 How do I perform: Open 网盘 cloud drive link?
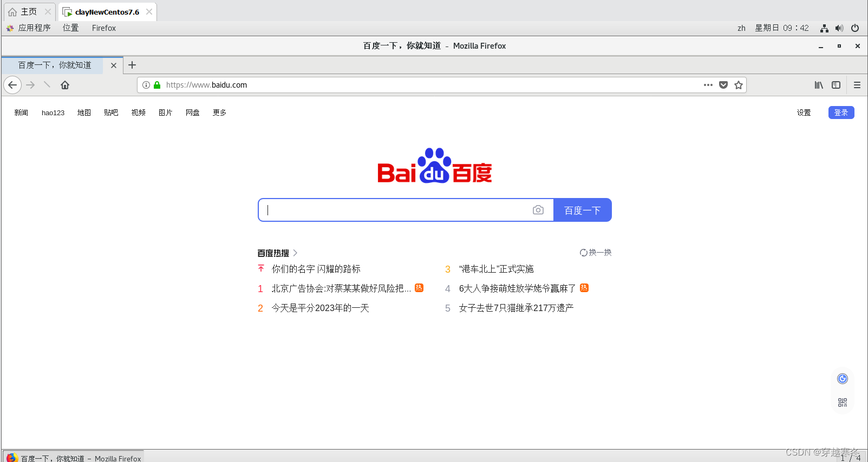(x=193, y=113)
